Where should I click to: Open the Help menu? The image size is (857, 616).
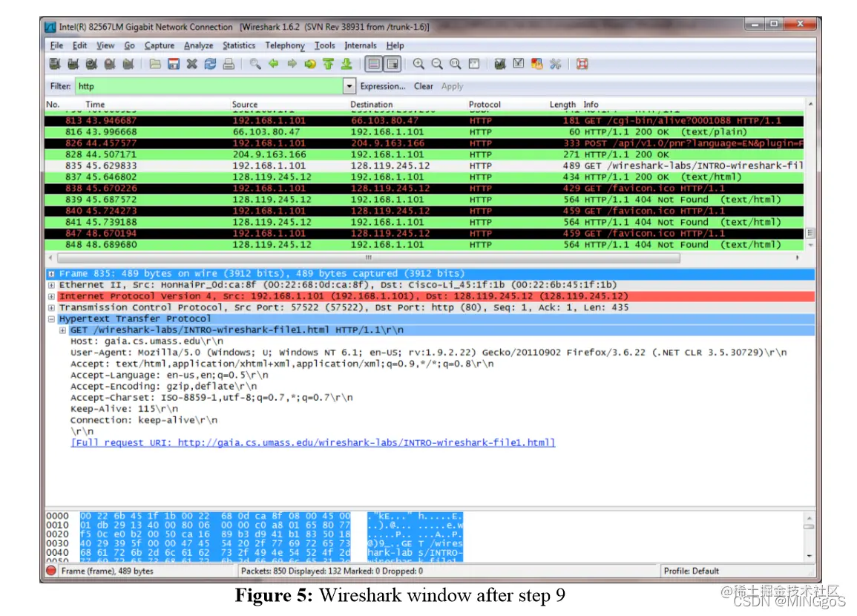pos(395,45)
